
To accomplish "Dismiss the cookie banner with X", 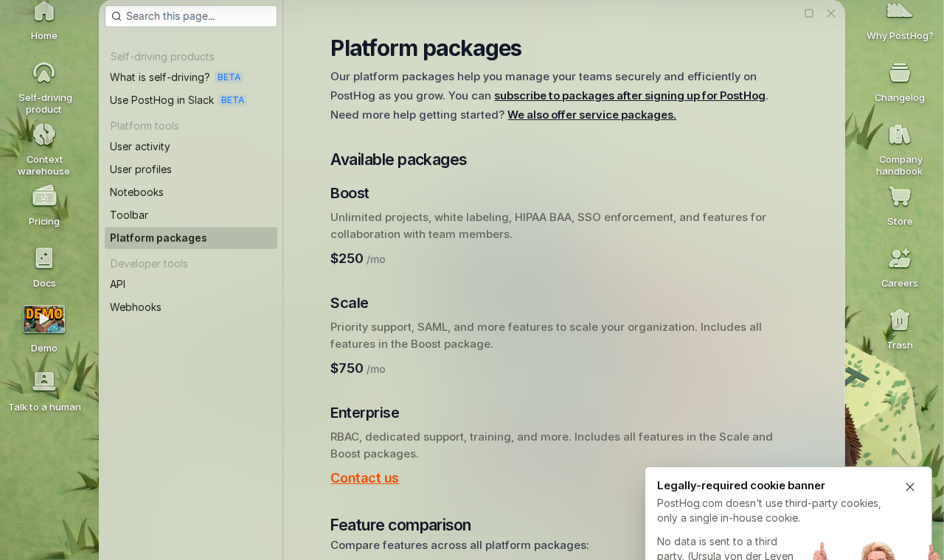I will (910, 487).
